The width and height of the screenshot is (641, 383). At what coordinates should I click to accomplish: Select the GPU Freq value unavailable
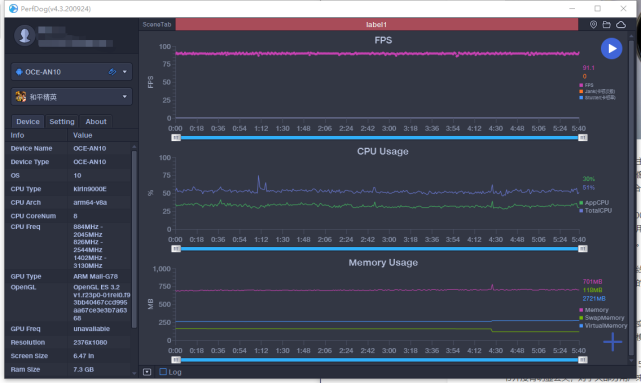point(92,329)
